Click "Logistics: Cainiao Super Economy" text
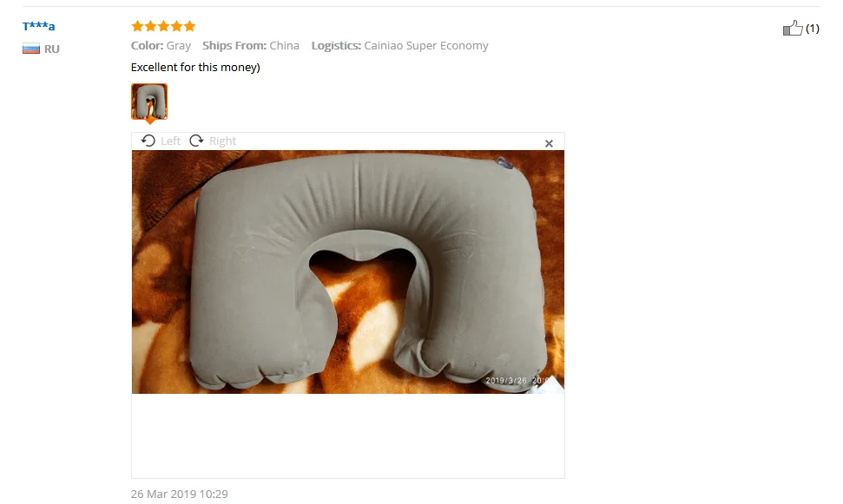 point(400,46)
